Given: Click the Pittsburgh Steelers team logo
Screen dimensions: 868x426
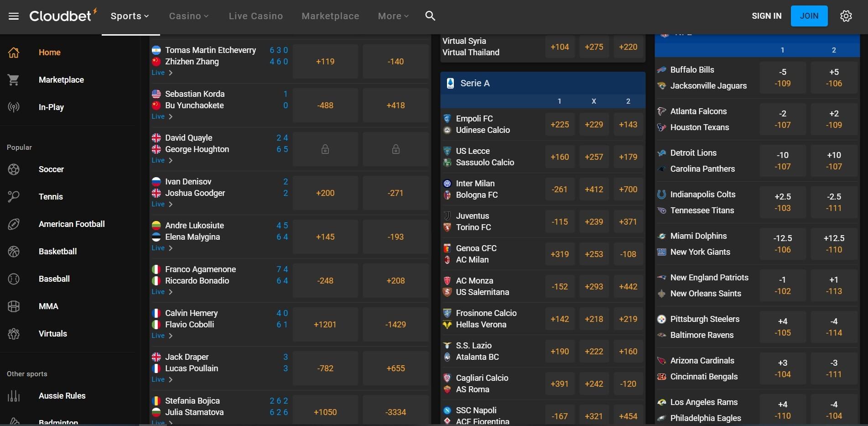Looking at the screenshot, I should 661,319.
